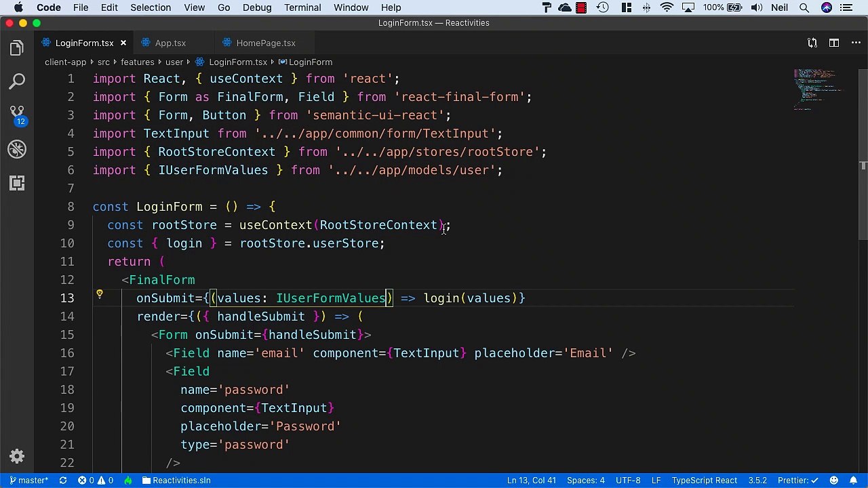Open the Manage gear at sidebar bottom
The image size is (868, 488).
[x=17, y=456]
